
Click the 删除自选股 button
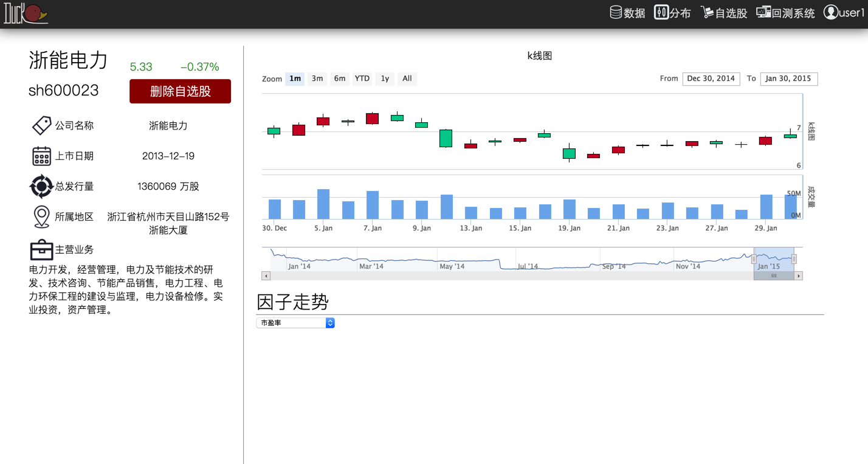[180, 91]
